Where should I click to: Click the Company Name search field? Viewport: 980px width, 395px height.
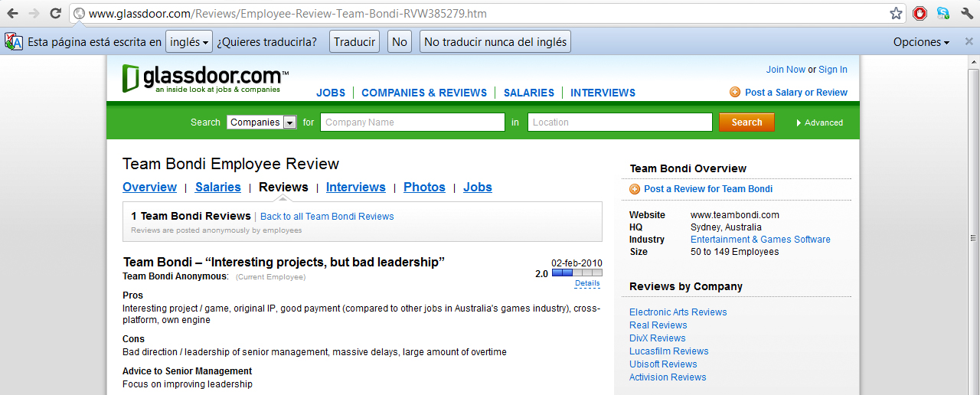[413, 122]
